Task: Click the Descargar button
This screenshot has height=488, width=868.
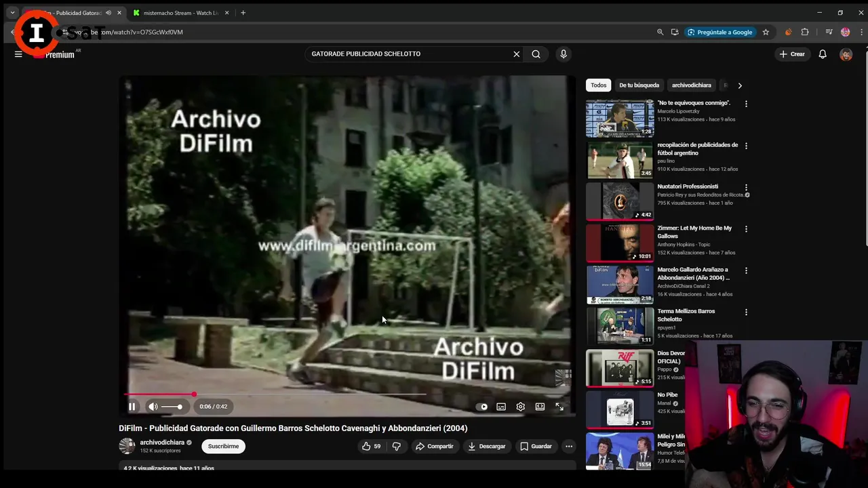Action: click(x=487, y=446)
